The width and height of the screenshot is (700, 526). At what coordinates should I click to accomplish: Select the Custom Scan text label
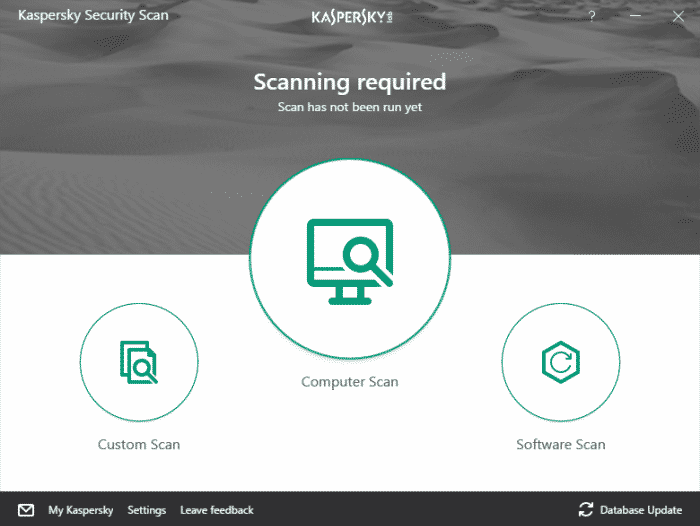pos(139,444)
